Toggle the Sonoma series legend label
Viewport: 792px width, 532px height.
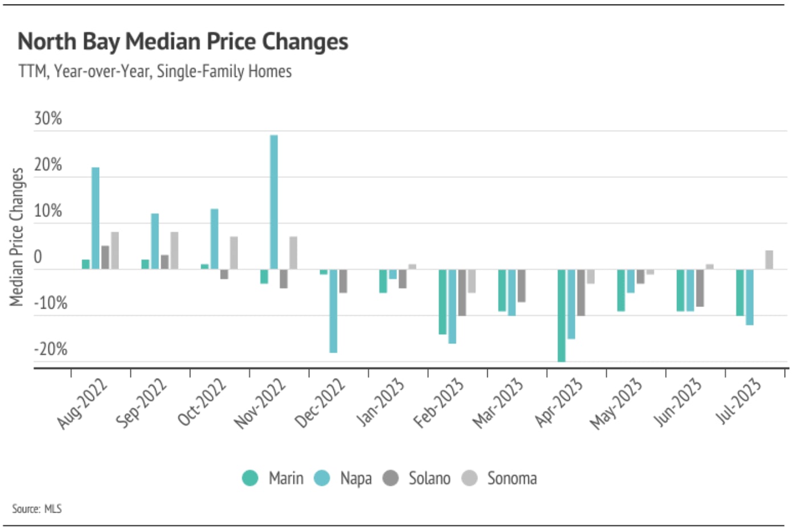coord(512,478)
